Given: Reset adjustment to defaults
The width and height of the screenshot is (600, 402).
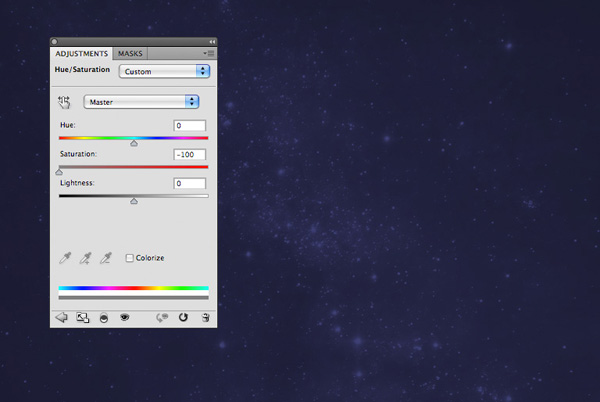Looking at the screenshot, I should click(183, 317).
